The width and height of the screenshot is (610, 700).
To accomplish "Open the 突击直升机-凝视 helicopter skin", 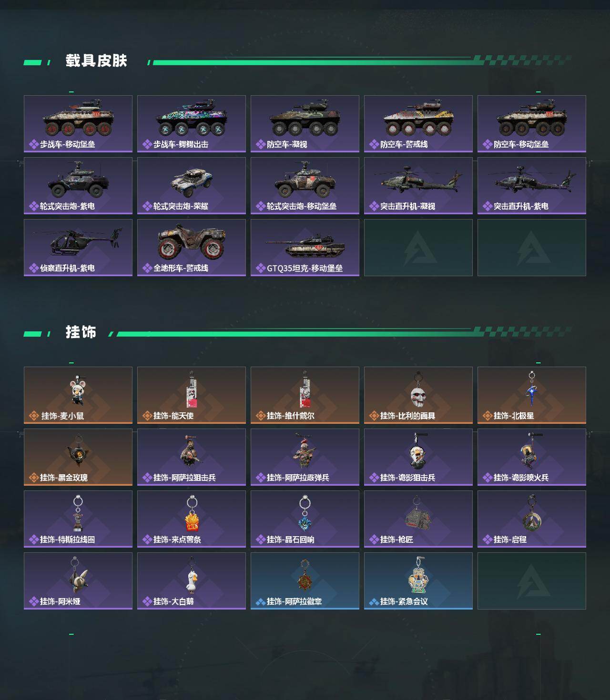I will point(418,186).
